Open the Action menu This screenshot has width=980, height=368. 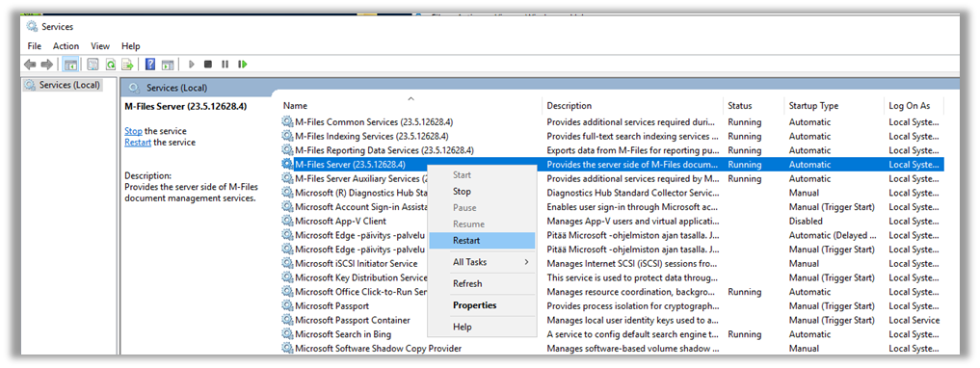[66, 46]
